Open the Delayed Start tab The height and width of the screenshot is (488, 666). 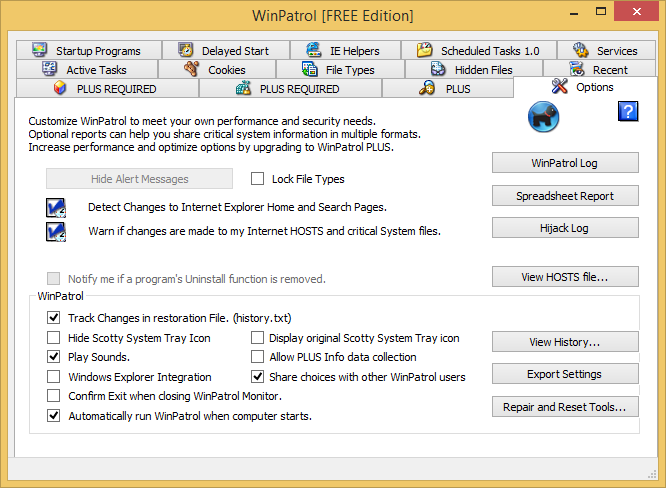point(226,50)
